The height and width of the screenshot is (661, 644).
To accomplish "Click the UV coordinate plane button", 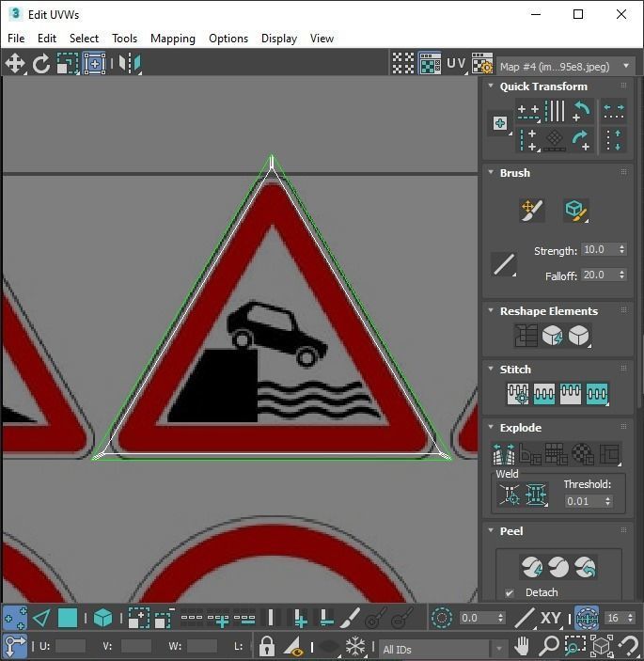I will [457, 64].
